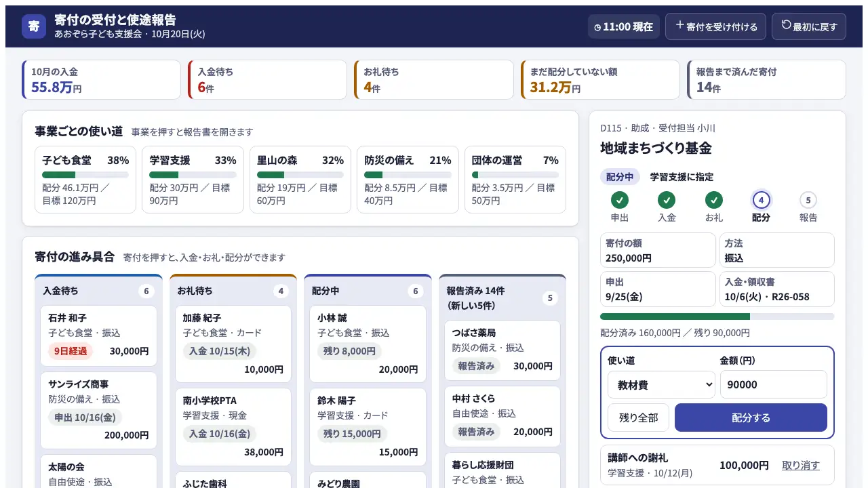Open donation card 鈴木 陽子
Viewport: 868px width, 488px height.
pyautogui.click(x=368, y=427)
